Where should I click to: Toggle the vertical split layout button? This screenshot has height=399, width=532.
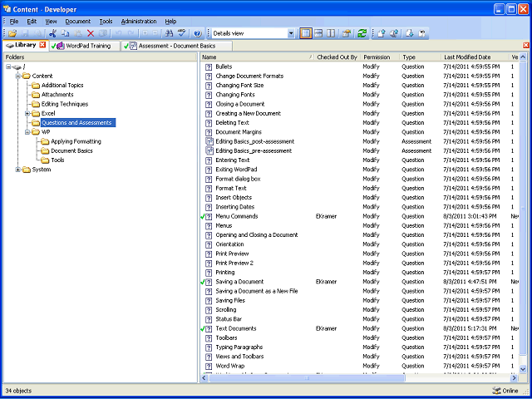(306, 33)
